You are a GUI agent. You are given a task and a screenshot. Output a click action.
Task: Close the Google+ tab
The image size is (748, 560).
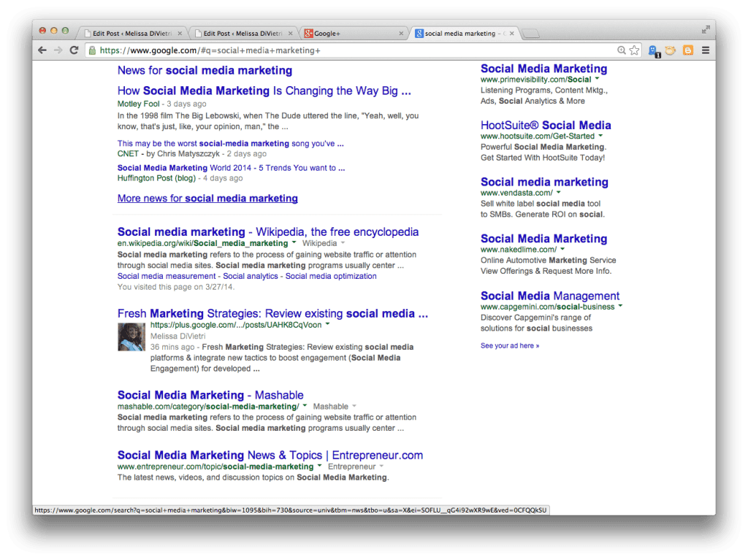point(400,34)
